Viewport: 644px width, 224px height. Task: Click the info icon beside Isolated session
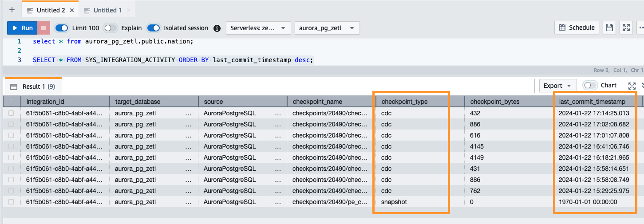pyautogui.click(x=217, y=28)
